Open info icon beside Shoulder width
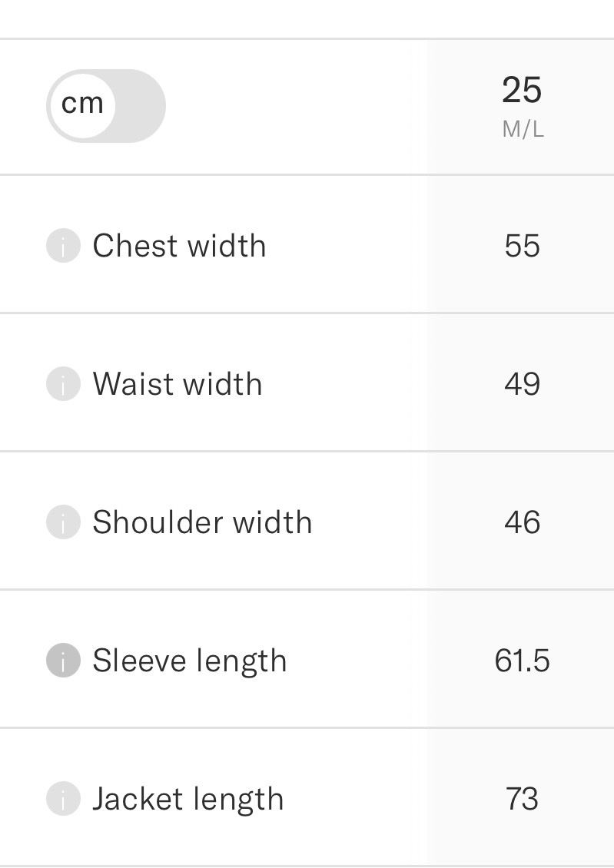The width and height of the screenshot is (614, 868). click(x=63, y=522)
